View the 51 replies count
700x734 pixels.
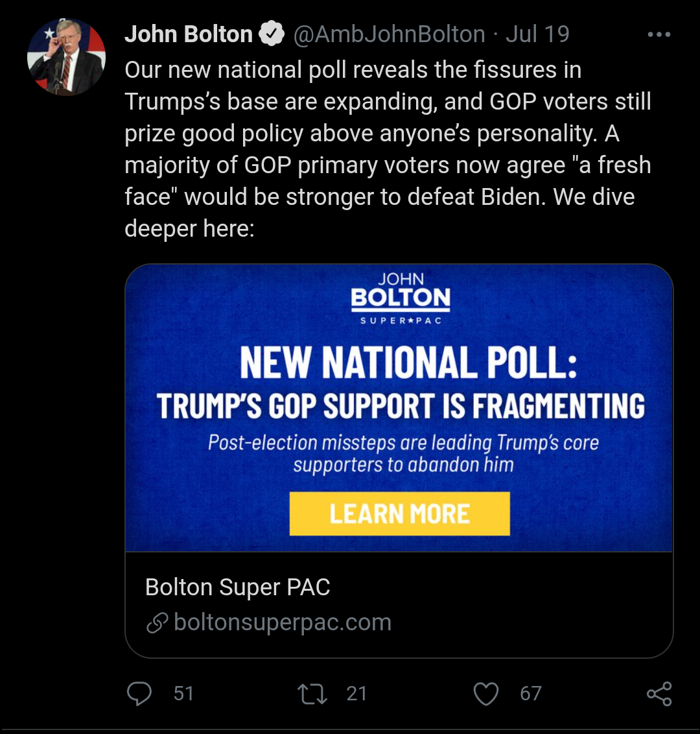(183, 694)
